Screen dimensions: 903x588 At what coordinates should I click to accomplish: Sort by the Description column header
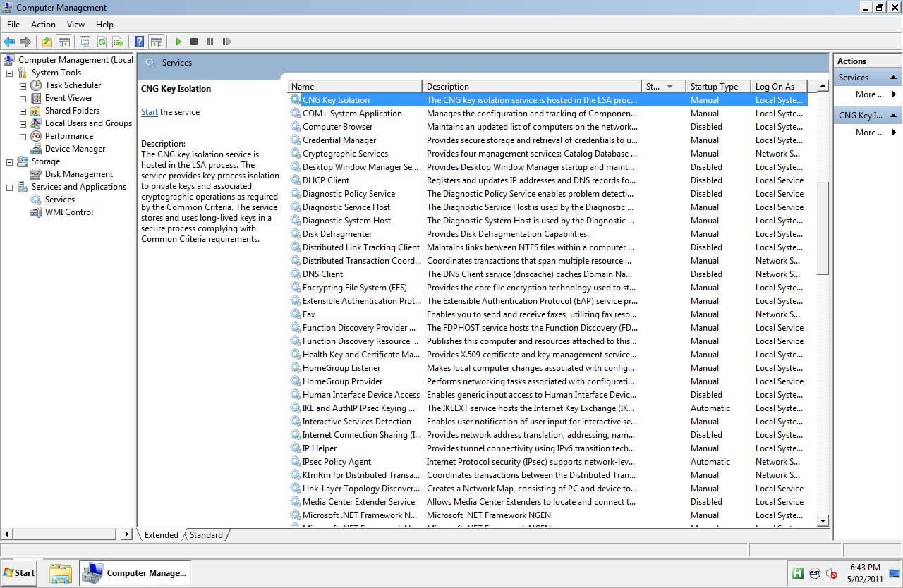[x=532, y=87]
